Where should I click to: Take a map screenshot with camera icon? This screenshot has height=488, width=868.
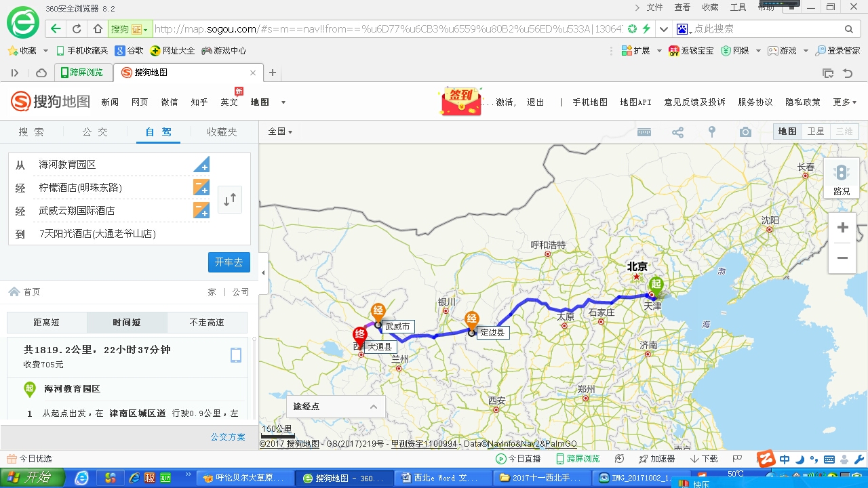tap(745, 132)
